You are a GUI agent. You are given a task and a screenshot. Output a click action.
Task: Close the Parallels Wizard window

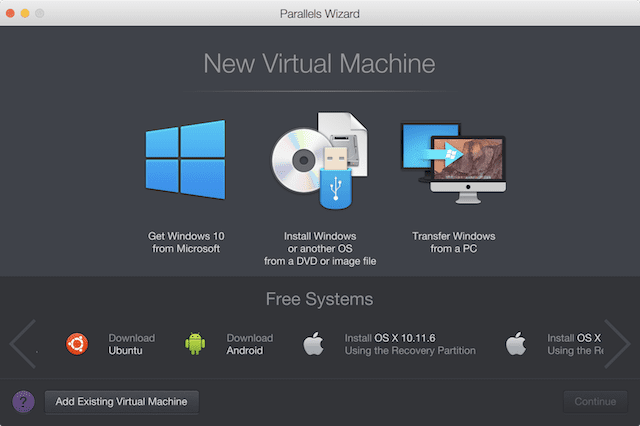[13, 13]
